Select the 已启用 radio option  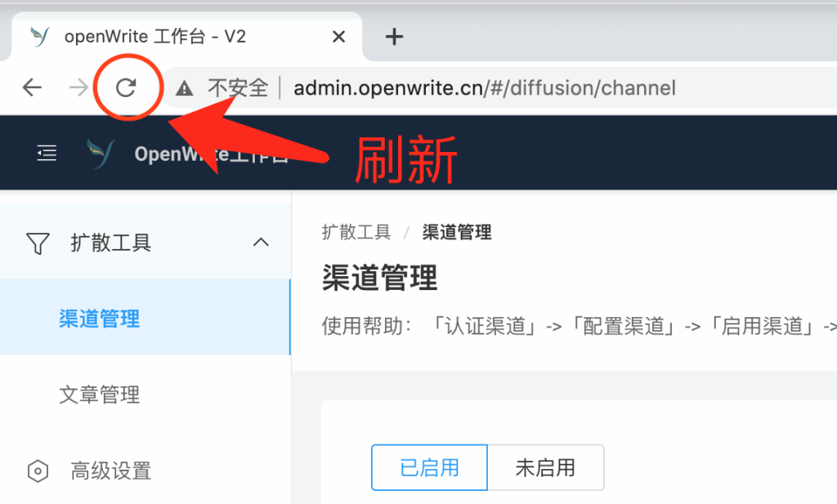click(x=429, y=468)
